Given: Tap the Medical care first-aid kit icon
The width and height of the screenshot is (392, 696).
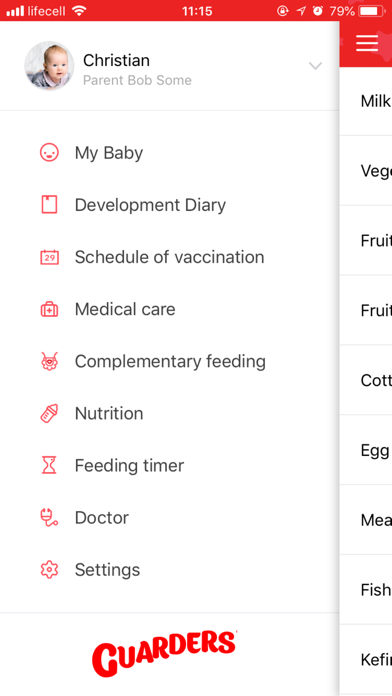Looking at the screenshot, I should click(x=49, y=309).
